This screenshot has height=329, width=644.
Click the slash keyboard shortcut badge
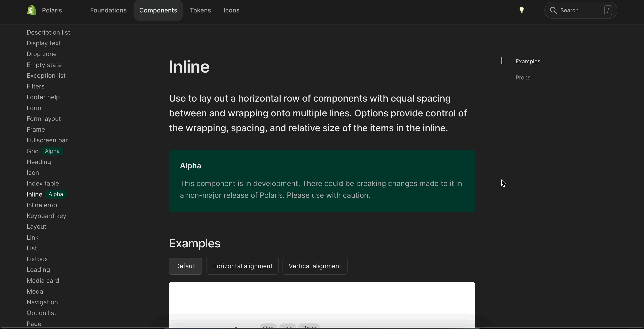click(x=608, y=10)
